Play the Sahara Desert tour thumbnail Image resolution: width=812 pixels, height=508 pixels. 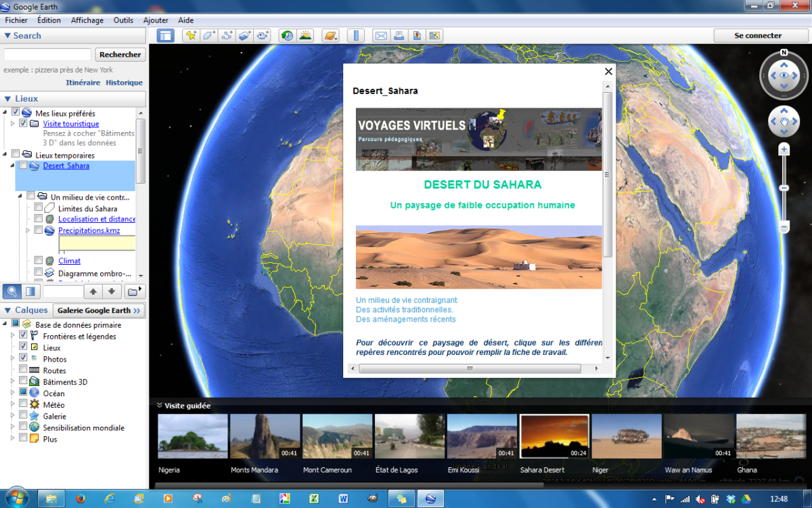tap(554, 436)
